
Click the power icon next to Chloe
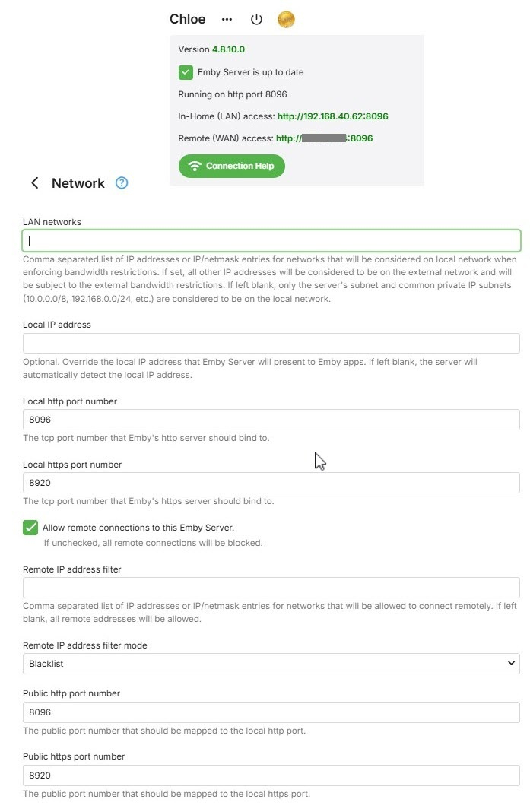pyautogui.click(x=256, y=20)
